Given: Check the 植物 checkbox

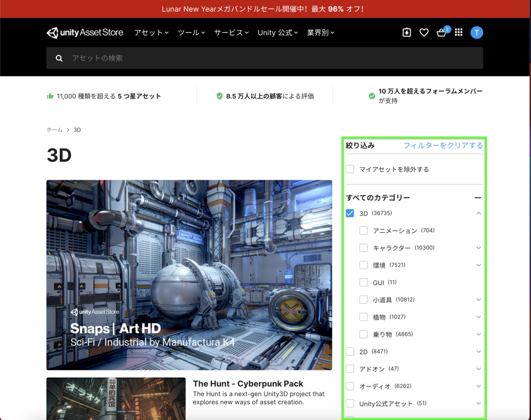Looking at the screenshot, I should coord(364,317).
